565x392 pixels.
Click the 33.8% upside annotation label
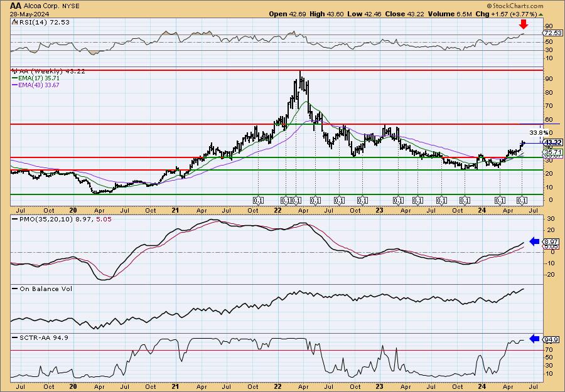(x=539, y=132)
